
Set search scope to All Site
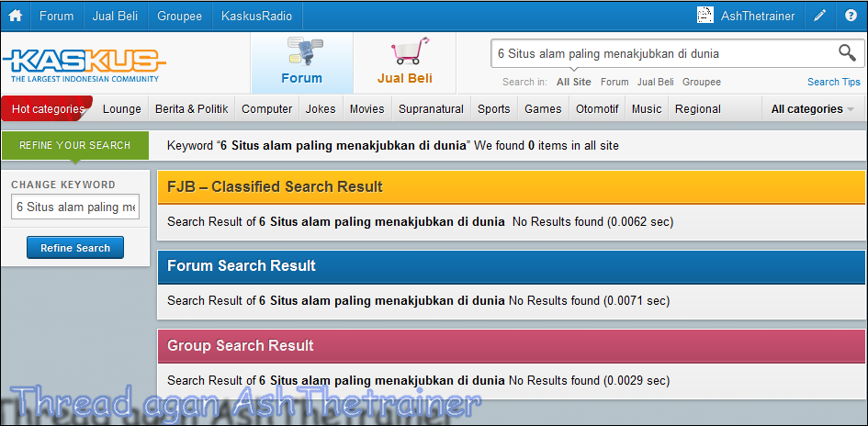click(573, 82)
